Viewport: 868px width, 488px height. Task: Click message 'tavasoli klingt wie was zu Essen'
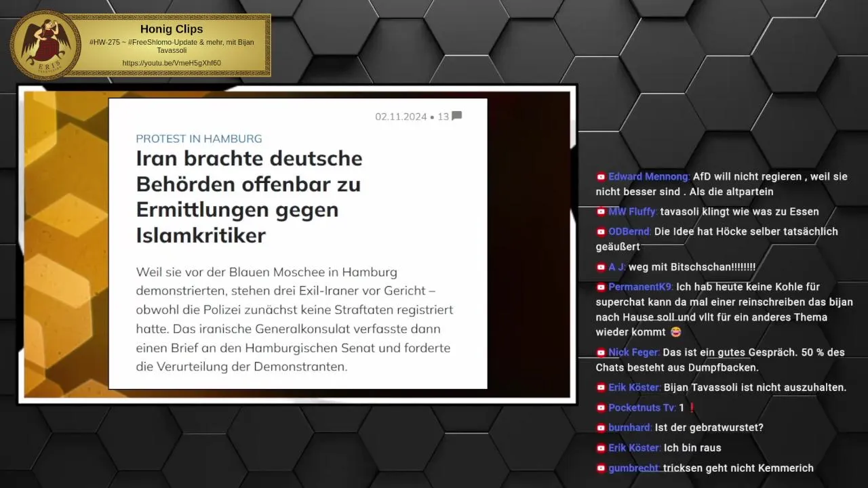(x=739, y=212)
